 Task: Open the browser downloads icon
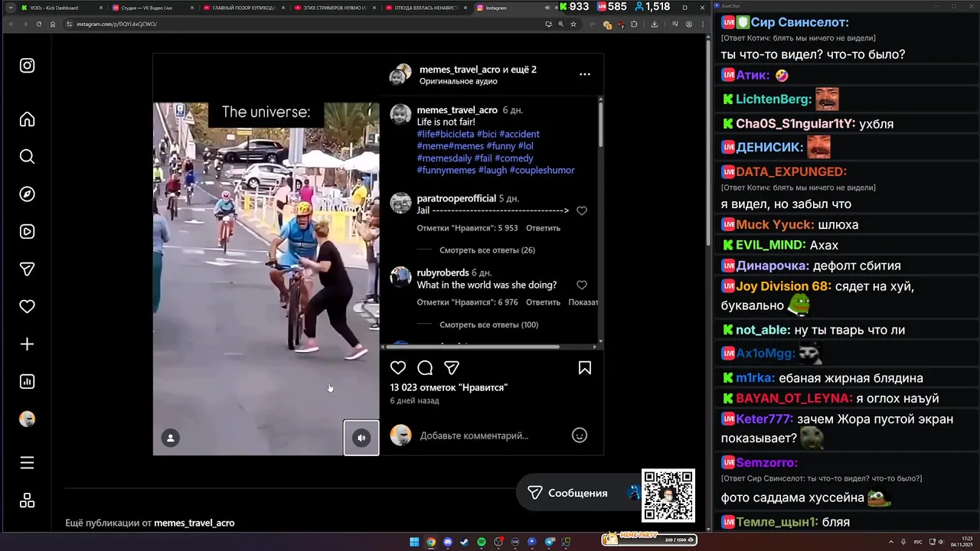[655, 24]
